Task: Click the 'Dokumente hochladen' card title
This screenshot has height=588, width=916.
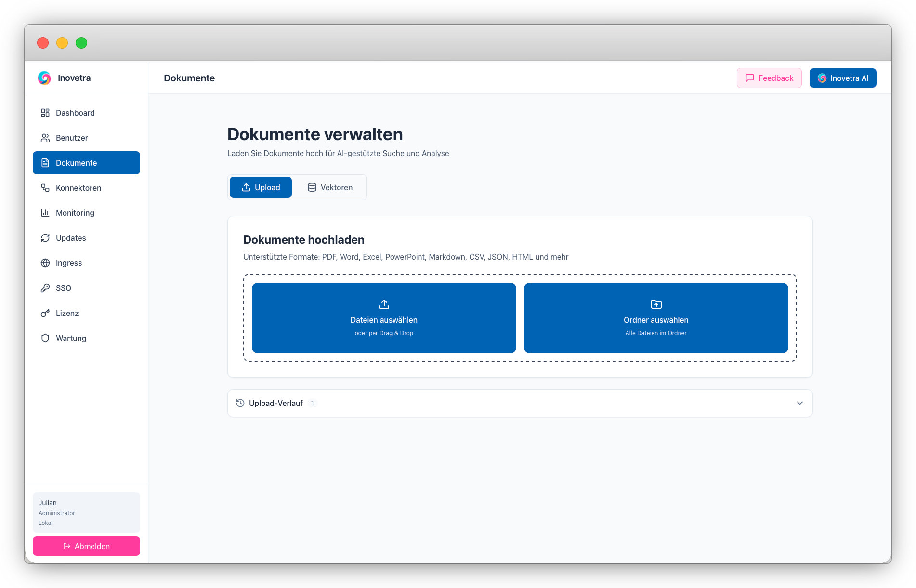Action: (x=304, y=240)
